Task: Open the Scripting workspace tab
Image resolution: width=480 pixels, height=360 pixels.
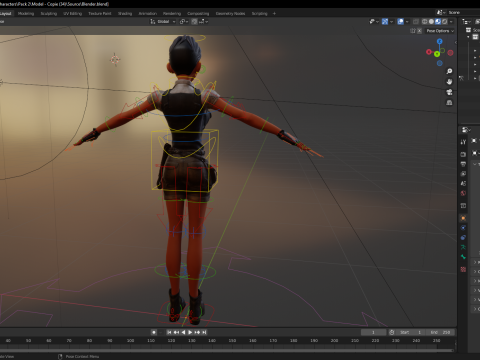Action: (x=260, y=14)
